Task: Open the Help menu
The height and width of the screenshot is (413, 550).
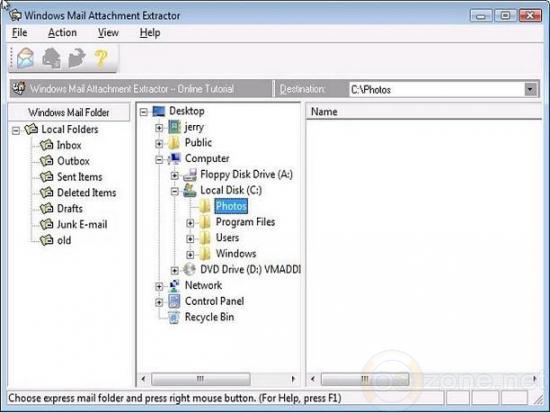Action: pos(150,33)
